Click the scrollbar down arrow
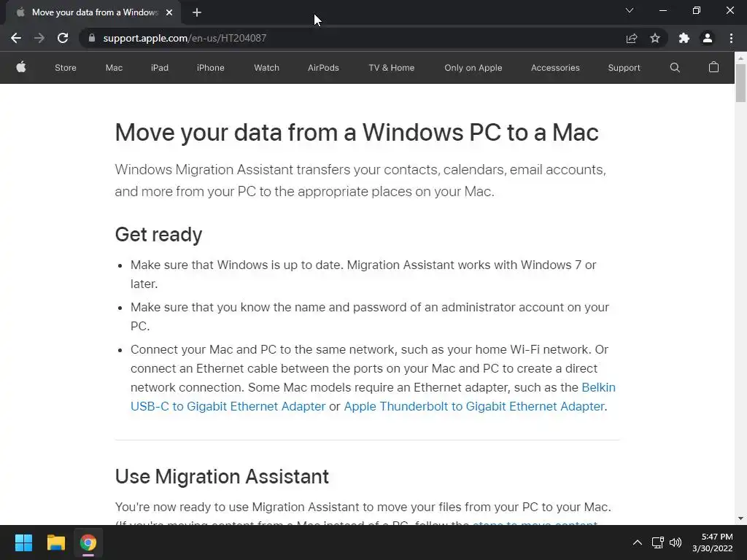Image resolution: width=747 pixels, height=560 pixels. [x=740, y=518]
